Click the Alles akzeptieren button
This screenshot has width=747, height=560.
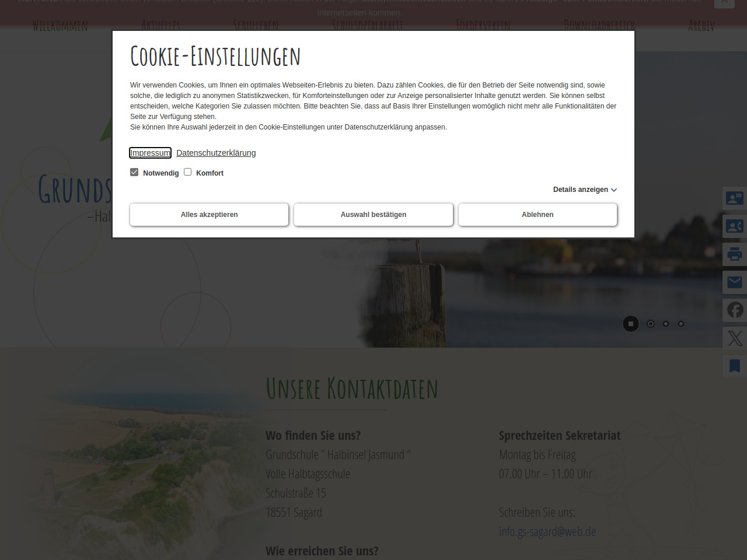pos(209,215)
